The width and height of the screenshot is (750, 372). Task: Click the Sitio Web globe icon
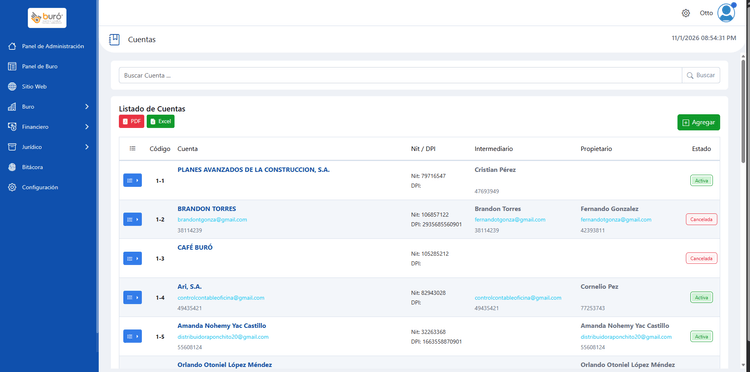pos(12,87)
